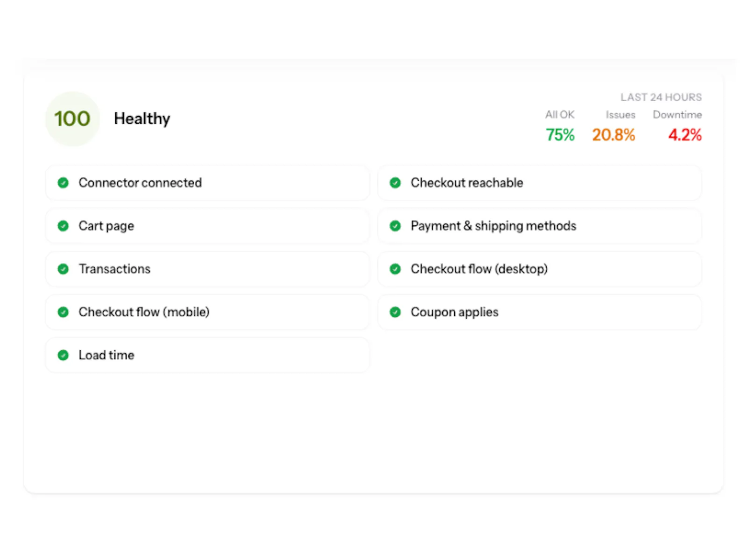Select the All OK 75% statistic
Viewport: 747px width, 560px height.
tap(560, 127)
